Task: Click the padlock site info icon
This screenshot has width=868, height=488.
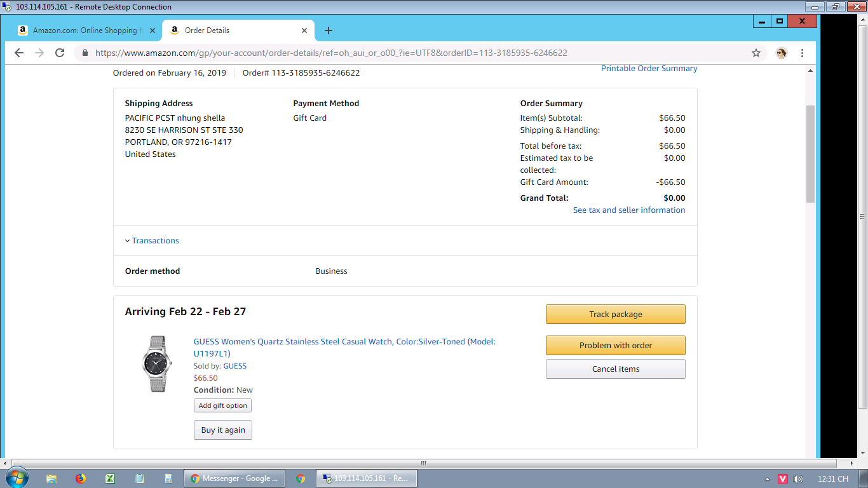Action: pyautogui.click(x=85, y=53)
